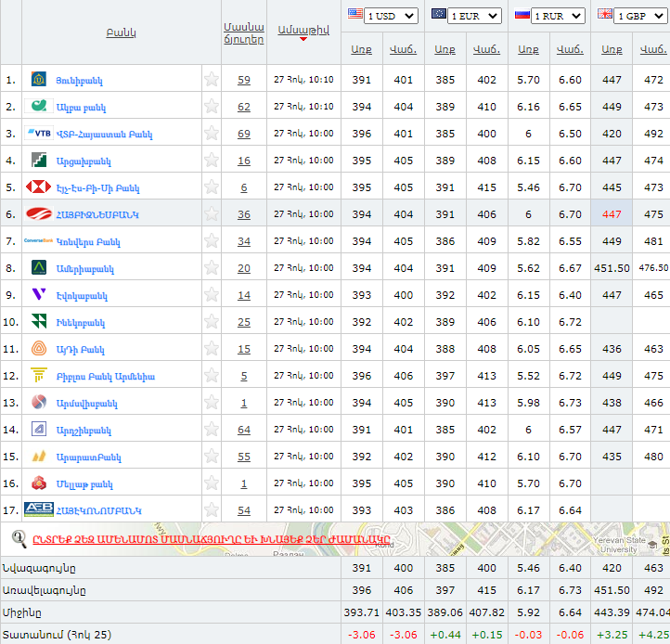Click the red logo in row 6
Image resolution: width=670 pixels, height=644 pixels.
coord(39,213)
